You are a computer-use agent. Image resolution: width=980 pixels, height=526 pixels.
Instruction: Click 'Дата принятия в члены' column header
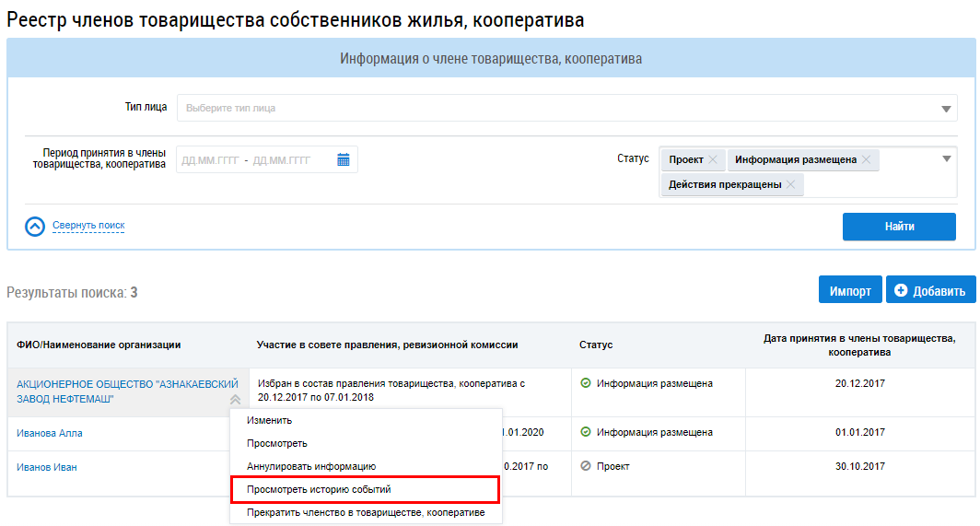[x=859, y=345]
